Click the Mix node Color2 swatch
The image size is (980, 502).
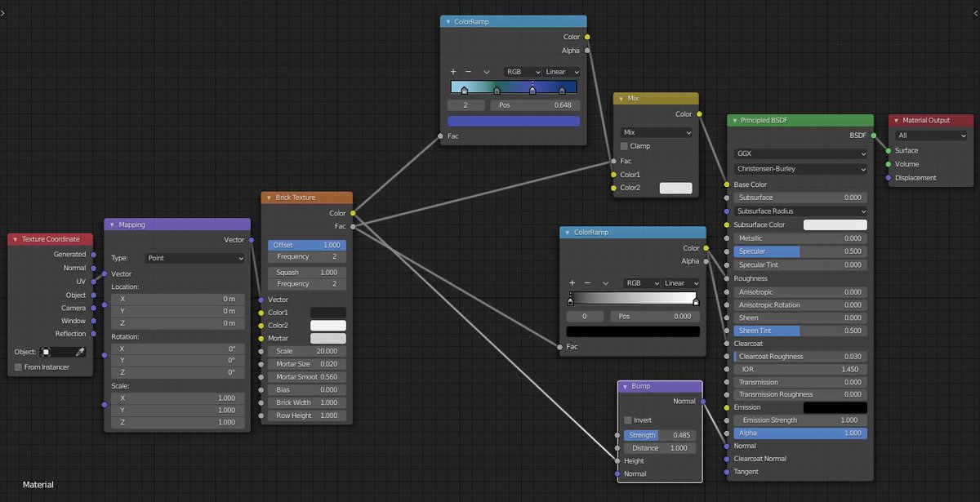coord(675,188)
